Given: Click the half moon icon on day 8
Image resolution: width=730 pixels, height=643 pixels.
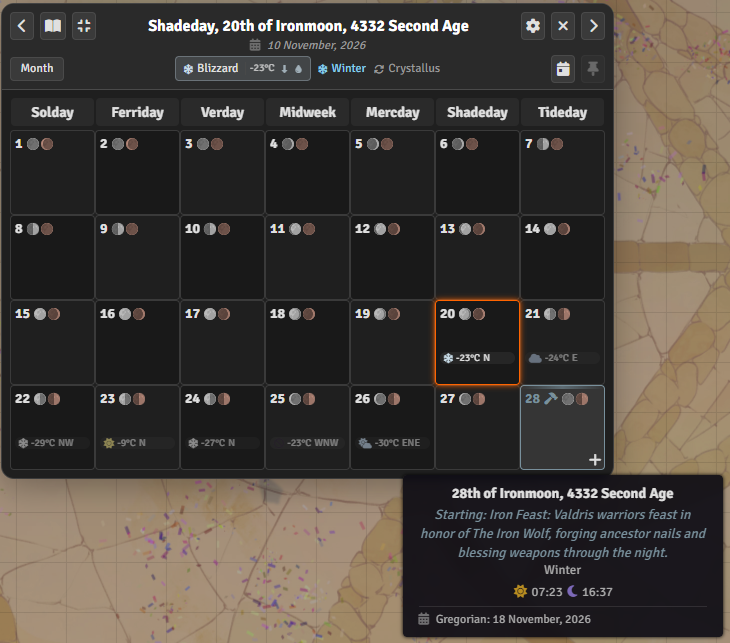Looking at the screenshot, I should coord(33,229).
